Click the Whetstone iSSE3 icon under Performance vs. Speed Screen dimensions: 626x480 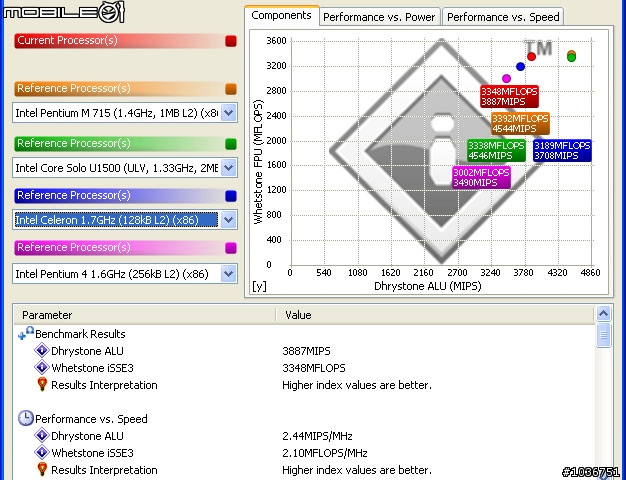[x=42, y=452]
